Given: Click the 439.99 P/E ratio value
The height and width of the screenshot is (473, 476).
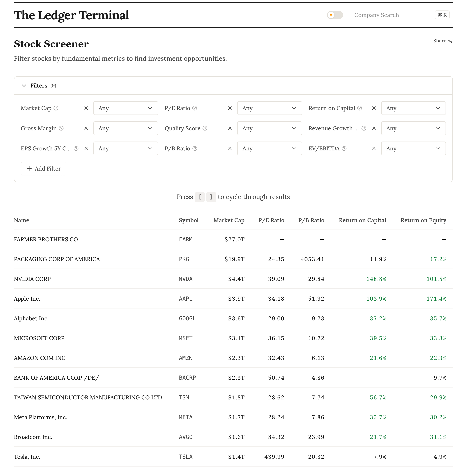Looking at the screenshot, I should [274, 457].
